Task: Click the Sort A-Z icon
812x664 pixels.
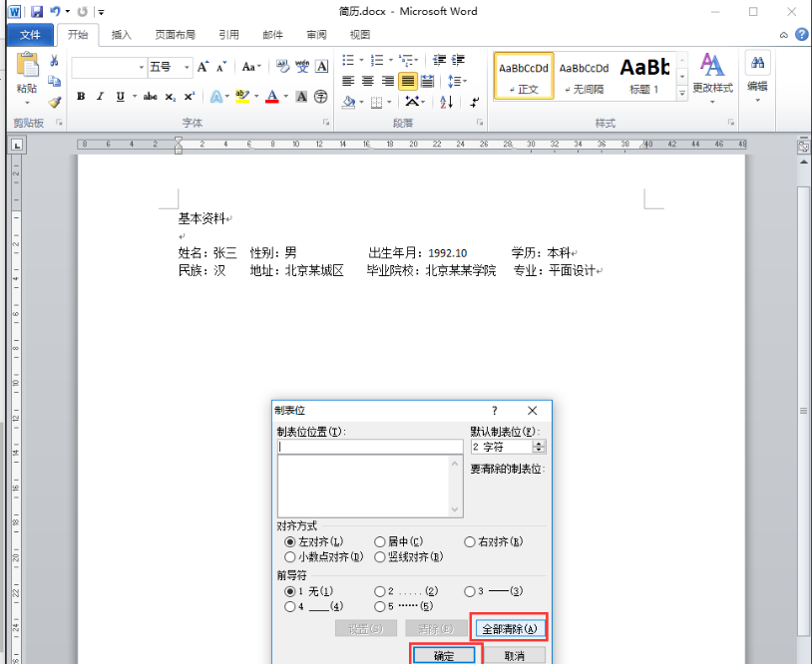Action: point(446,102)
